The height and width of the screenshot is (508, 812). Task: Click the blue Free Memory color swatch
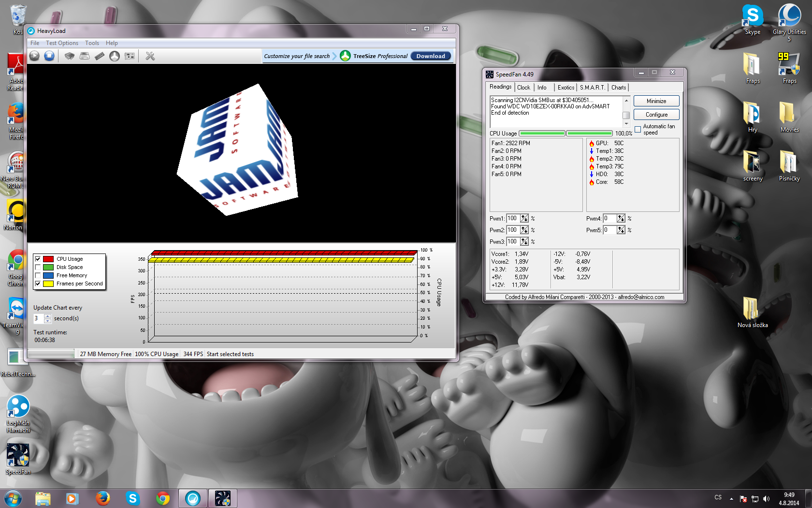click(48, 275)
